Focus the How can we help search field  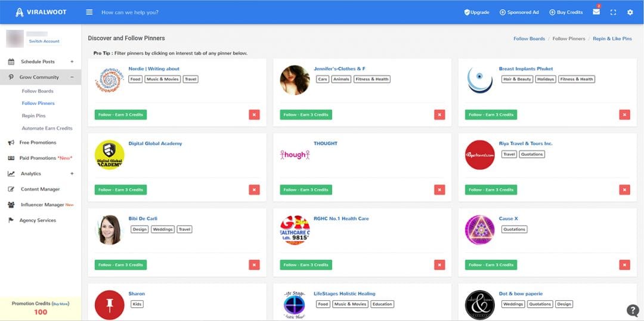[130, 13]
